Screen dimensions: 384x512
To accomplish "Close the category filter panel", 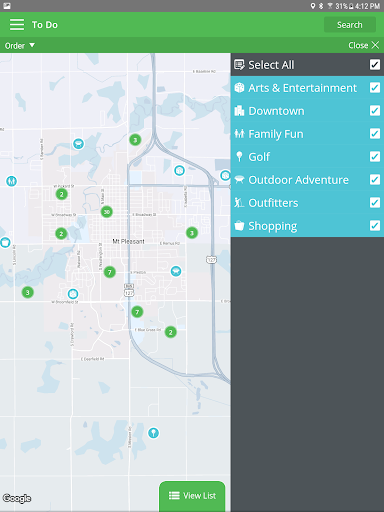I will point(363,45).
